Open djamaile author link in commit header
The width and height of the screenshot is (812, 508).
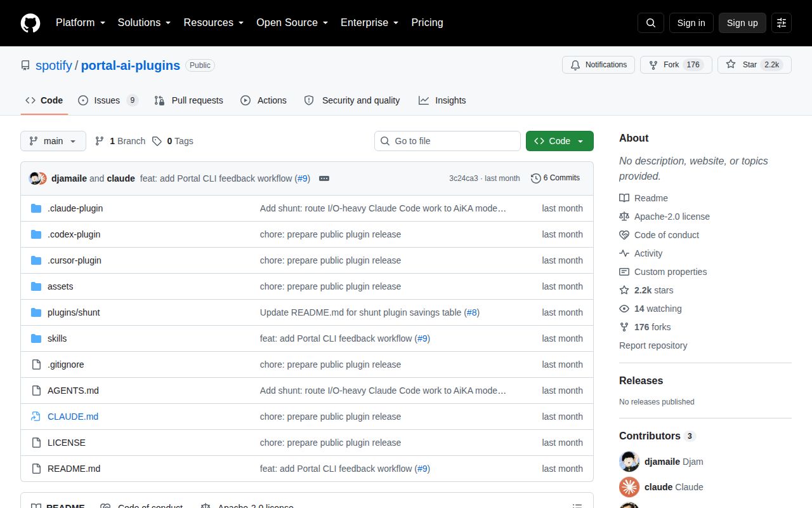[69, 178]
